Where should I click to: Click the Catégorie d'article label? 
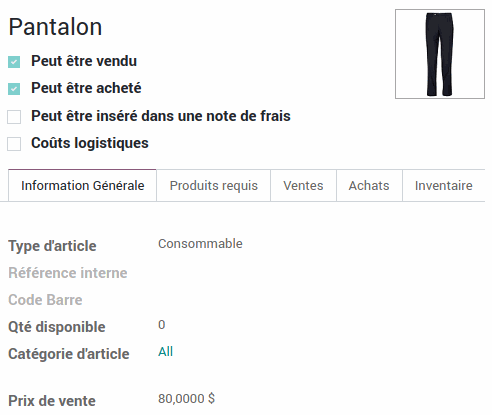(69, 354)
